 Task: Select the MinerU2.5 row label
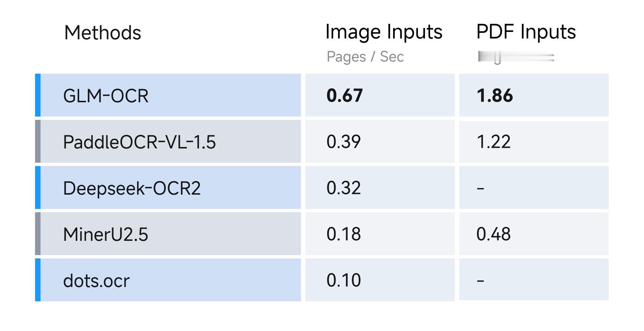[x=168, y=234]
